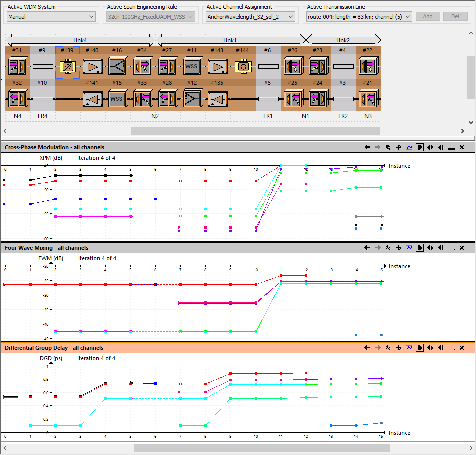Toggle right-align button in Four Wave Mixing panel
Viewport: 476px width, 455px height.
click(420, 248)
